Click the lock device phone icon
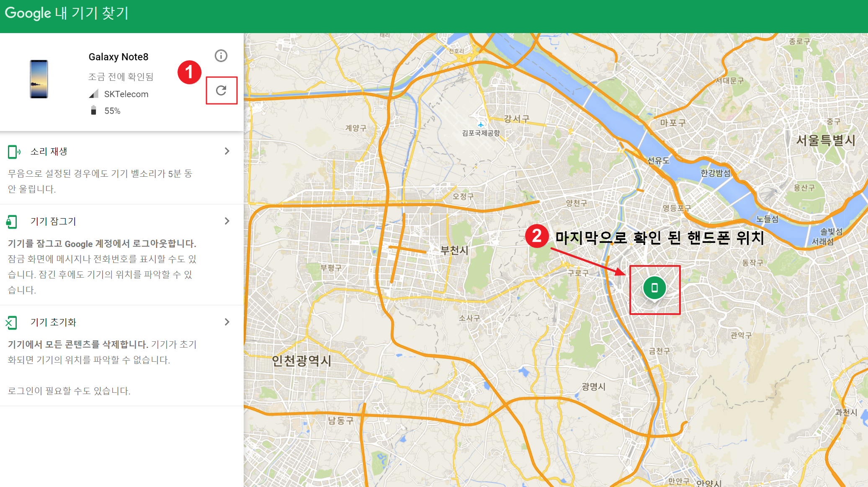 tap(12, 222)
